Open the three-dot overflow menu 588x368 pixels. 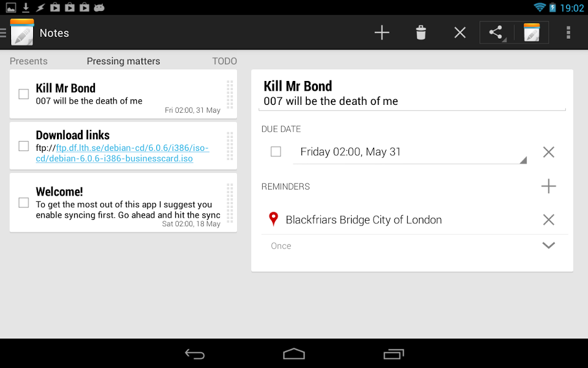(568, 33)
